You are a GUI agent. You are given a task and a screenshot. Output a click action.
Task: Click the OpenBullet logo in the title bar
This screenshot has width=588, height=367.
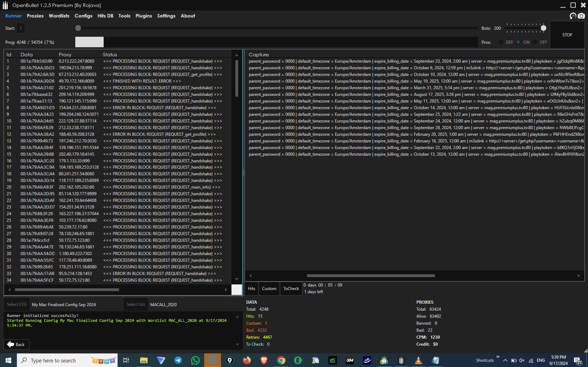click(x=5, y=5)
